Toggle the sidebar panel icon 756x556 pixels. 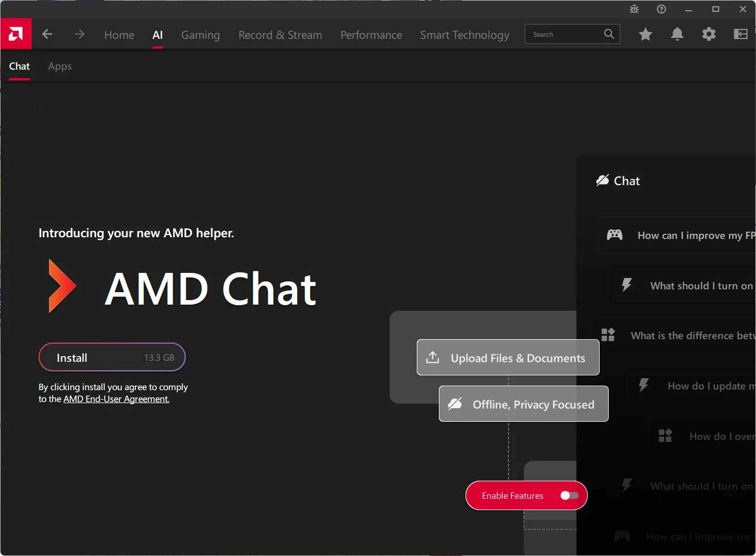(741, 35)
